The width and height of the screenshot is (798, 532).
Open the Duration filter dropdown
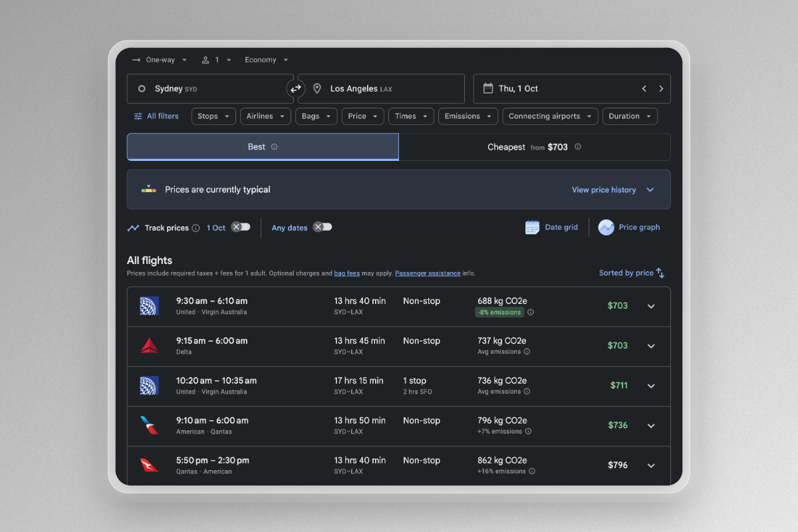point(630,116)
